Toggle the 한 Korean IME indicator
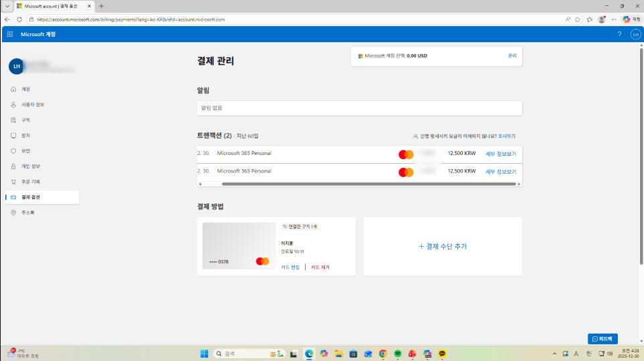Screen dimensions: 644x361 click(x=588, y=354)
